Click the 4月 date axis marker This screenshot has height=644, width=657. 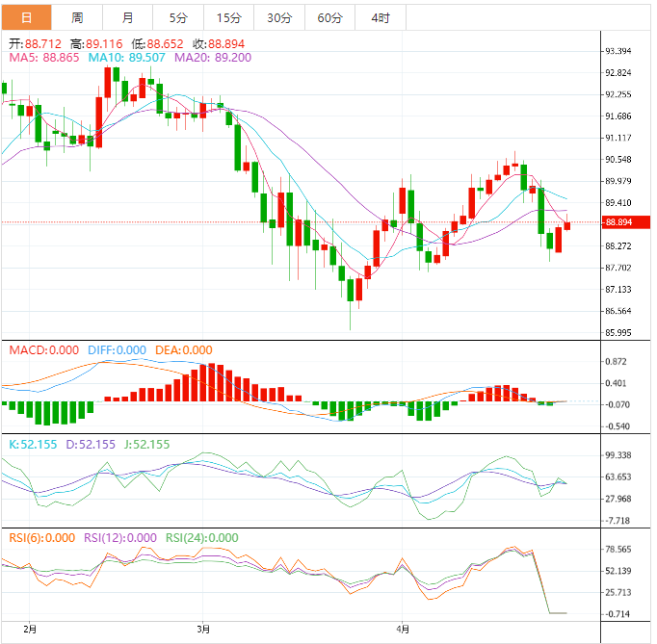tap(404, 630)
